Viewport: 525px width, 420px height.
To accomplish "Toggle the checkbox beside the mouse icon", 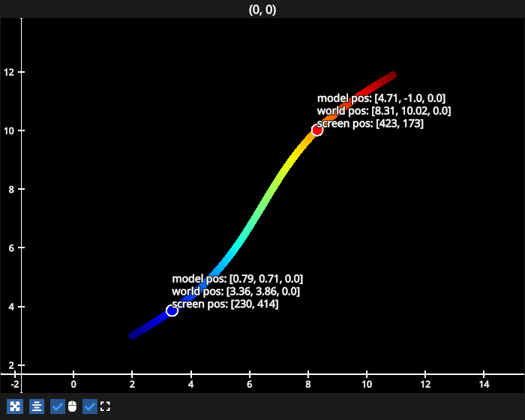I will (x=58, y=406).
